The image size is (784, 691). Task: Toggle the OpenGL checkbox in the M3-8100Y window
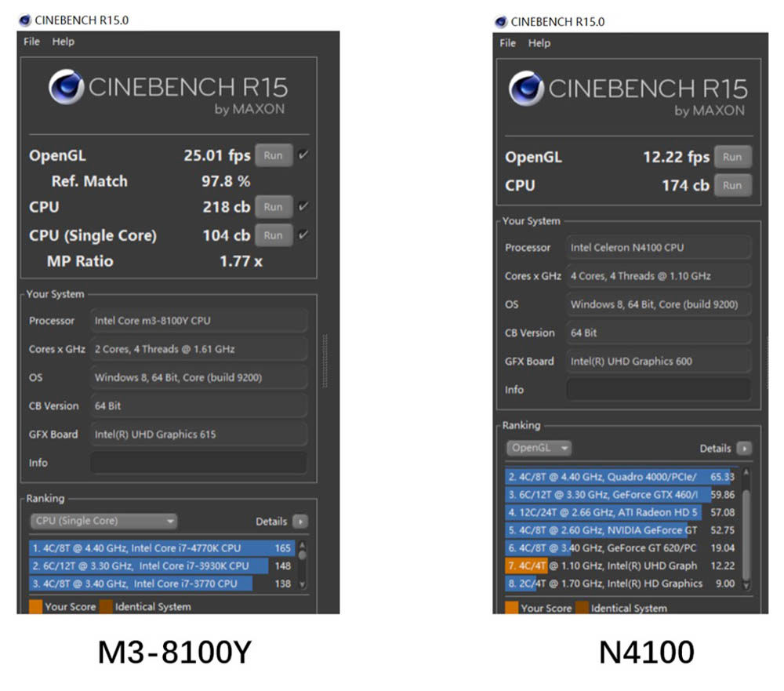pyautogui.click(x=303, y=155)
